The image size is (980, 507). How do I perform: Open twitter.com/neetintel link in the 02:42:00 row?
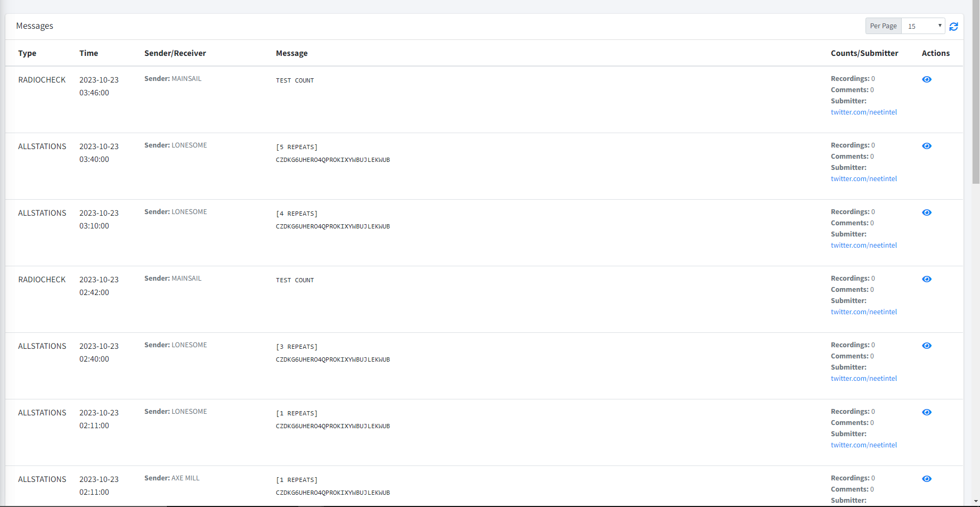pyautogui.click(x=864, y=312)
